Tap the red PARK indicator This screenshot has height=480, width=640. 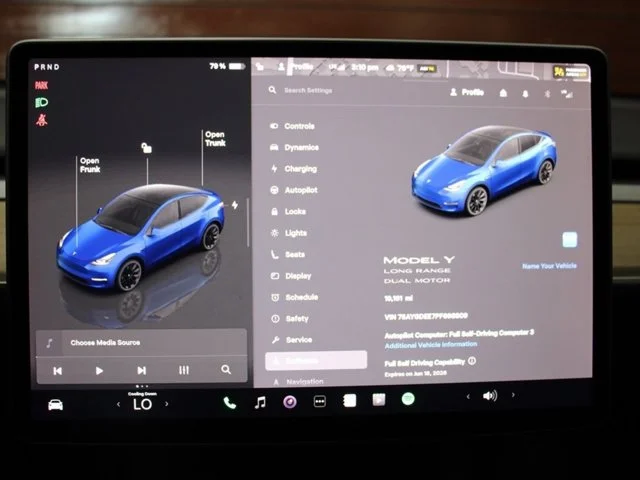(42, 85)
